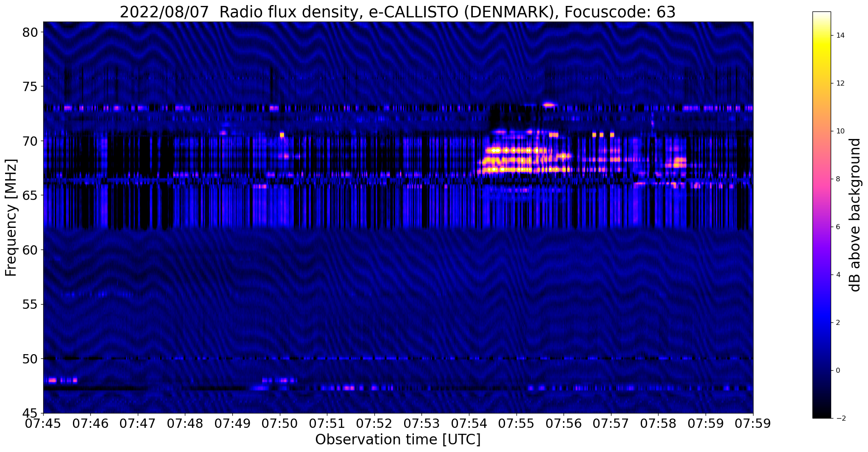The height and width of the screenshot is (452, 868).
Task: Click the 60 MHz frequency tick label
Action: tap(31, 250)
